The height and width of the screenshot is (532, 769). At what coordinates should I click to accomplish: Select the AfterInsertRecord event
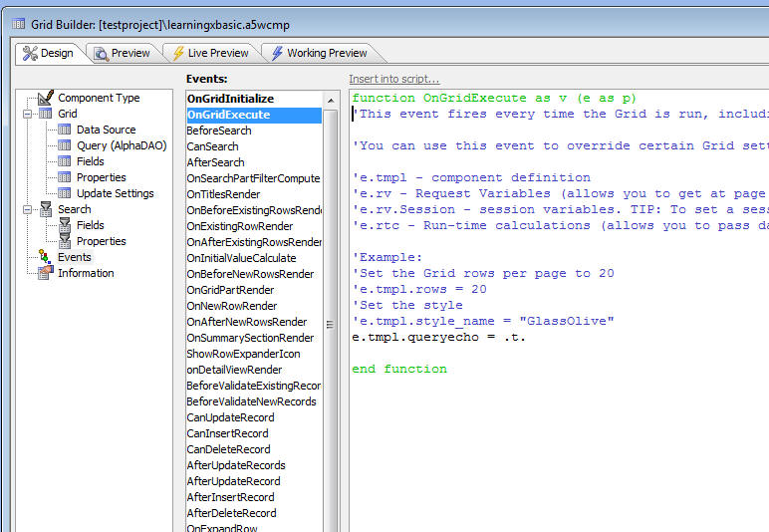(254, 497)
